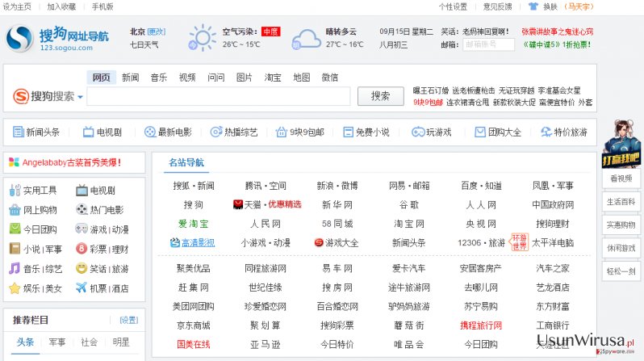Open the 携程旅行网 link
The image size is (644, 361).
481,325
